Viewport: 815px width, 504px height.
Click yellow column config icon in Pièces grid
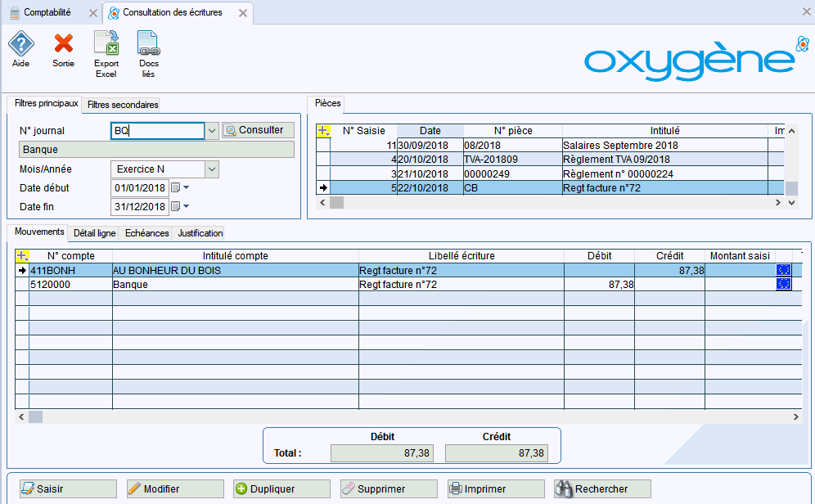point(323,131)
